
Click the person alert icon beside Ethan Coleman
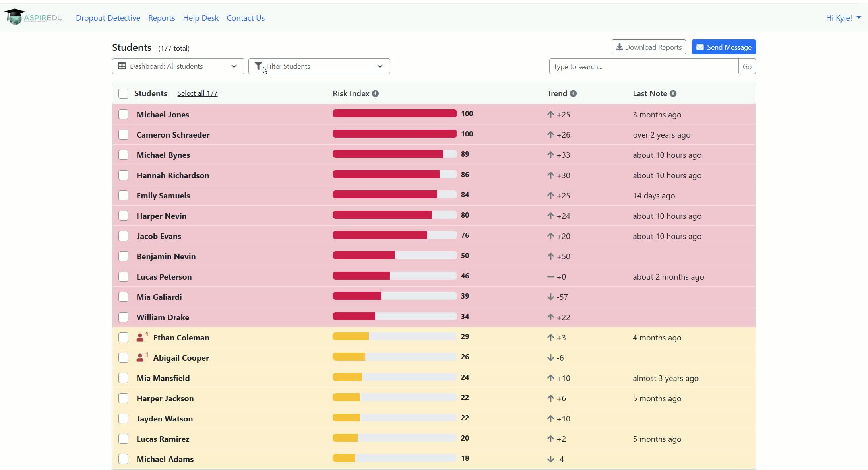click(x=141, y=337)
